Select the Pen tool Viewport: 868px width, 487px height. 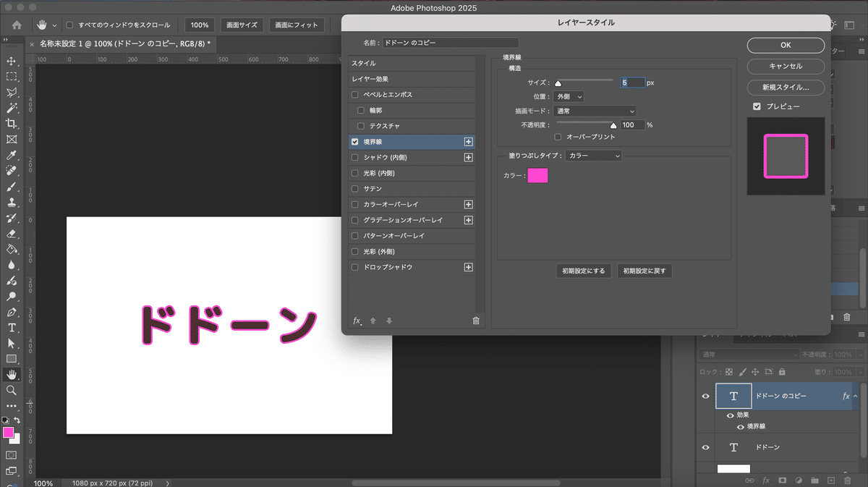(x=12, y=312)
